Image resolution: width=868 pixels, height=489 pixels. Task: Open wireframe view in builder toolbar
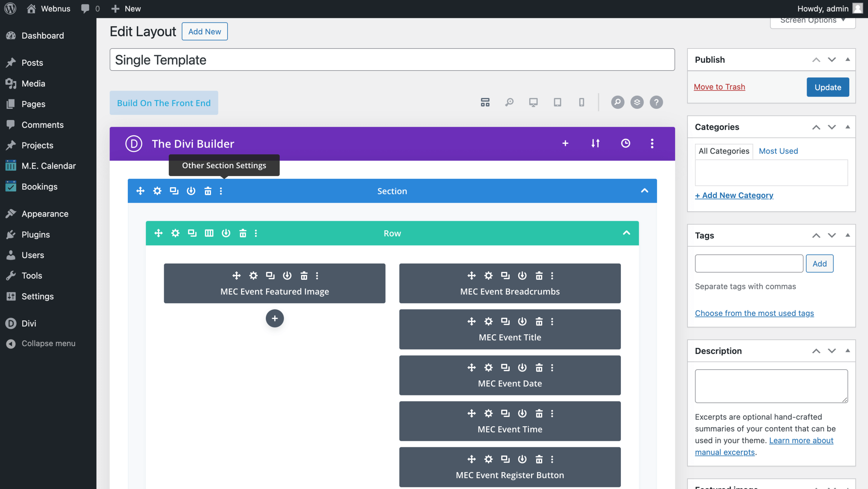(x=485, y=102)
